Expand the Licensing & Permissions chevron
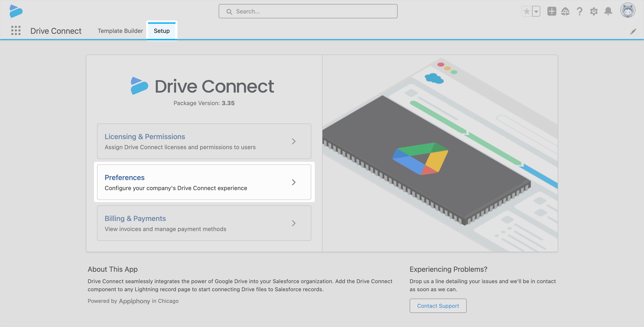 pyautogui.click(x=294, y=141)
